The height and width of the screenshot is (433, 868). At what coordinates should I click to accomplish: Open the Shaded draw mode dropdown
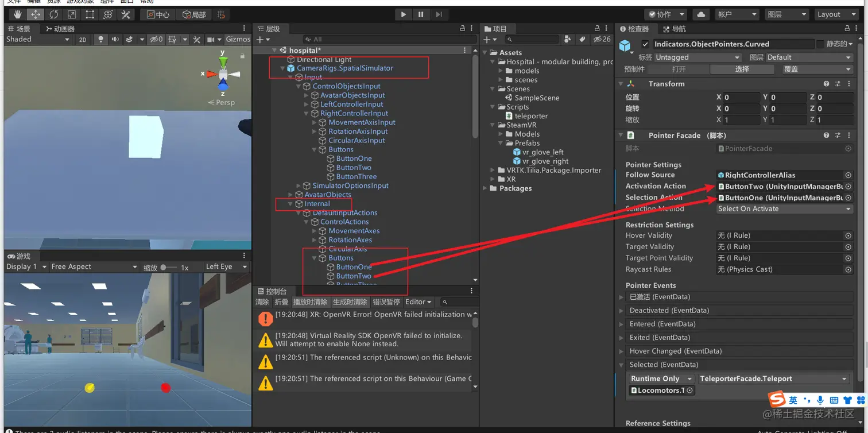pos(38,39)
